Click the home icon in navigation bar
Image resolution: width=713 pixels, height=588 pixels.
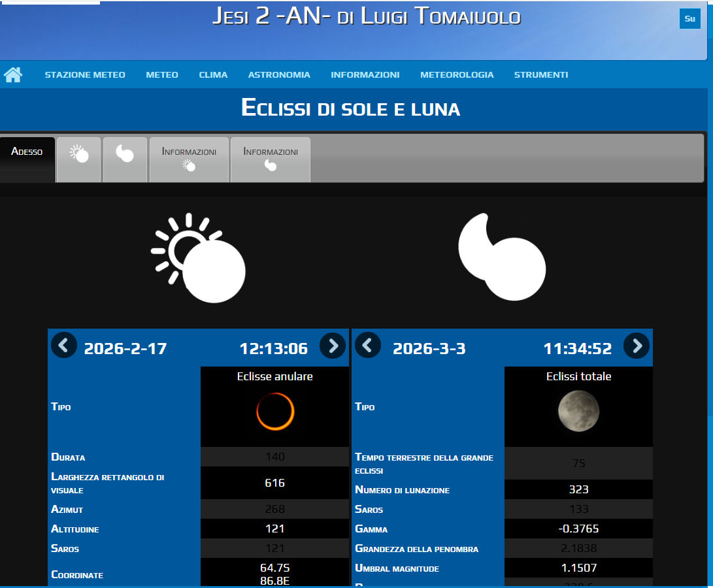click(13, 74)
